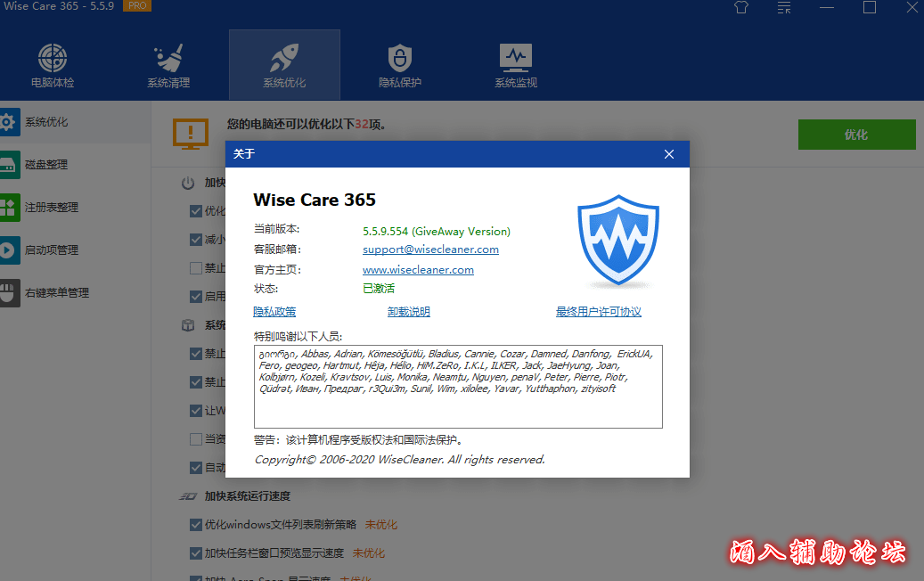Image resolution: width=924 pixels, height=581 pixels.
Task: Select 右键菜单管理 in the sidebar
Action: 56,293
